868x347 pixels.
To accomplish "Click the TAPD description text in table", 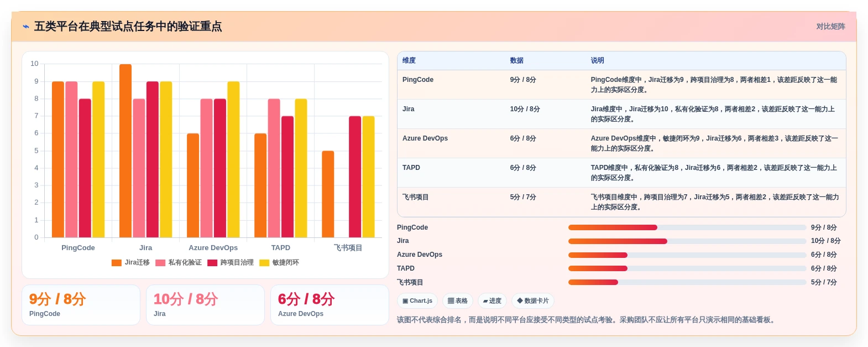I will (714, 173).
